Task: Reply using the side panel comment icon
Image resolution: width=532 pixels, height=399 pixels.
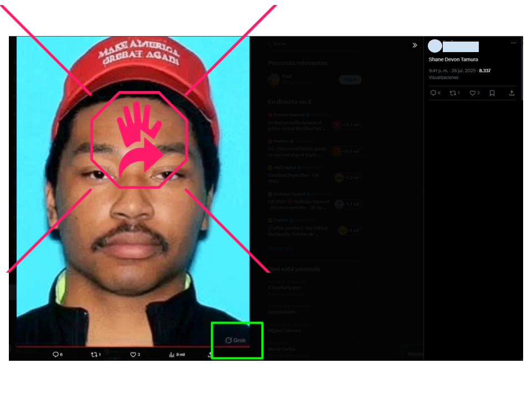Action: click(x=433, y=93)
